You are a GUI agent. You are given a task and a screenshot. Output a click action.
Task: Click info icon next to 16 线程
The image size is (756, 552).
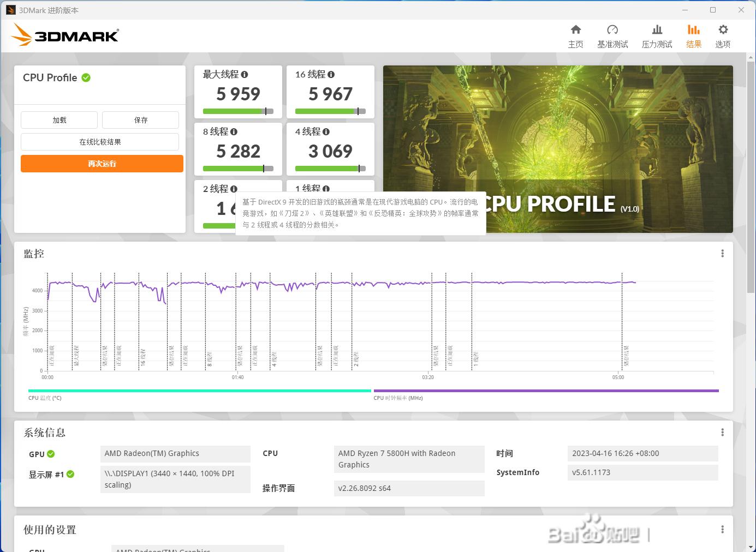(x=331, y=74)
